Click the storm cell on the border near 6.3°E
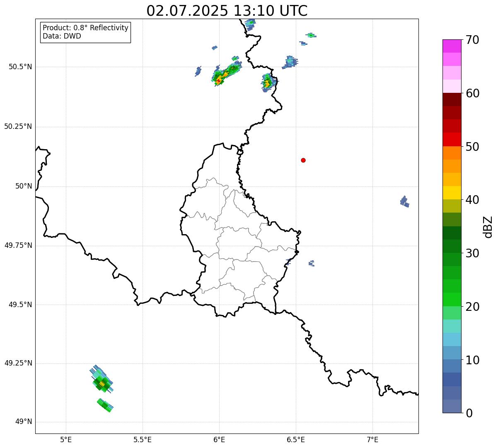 tap(268, 82)
